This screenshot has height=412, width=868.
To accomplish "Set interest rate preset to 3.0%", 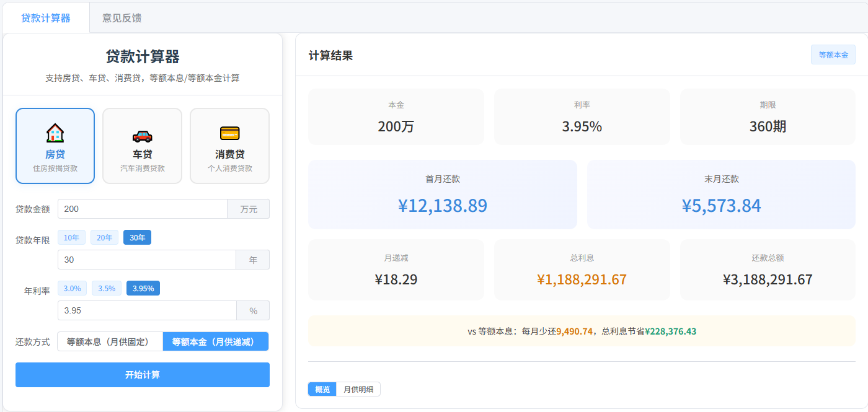I will [x=72, y=288].
